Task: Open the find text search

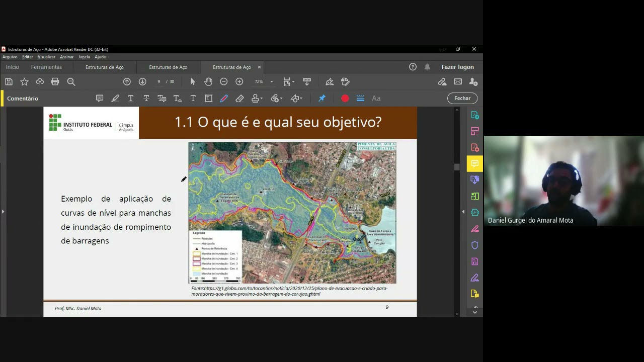Action: [71, 81]
